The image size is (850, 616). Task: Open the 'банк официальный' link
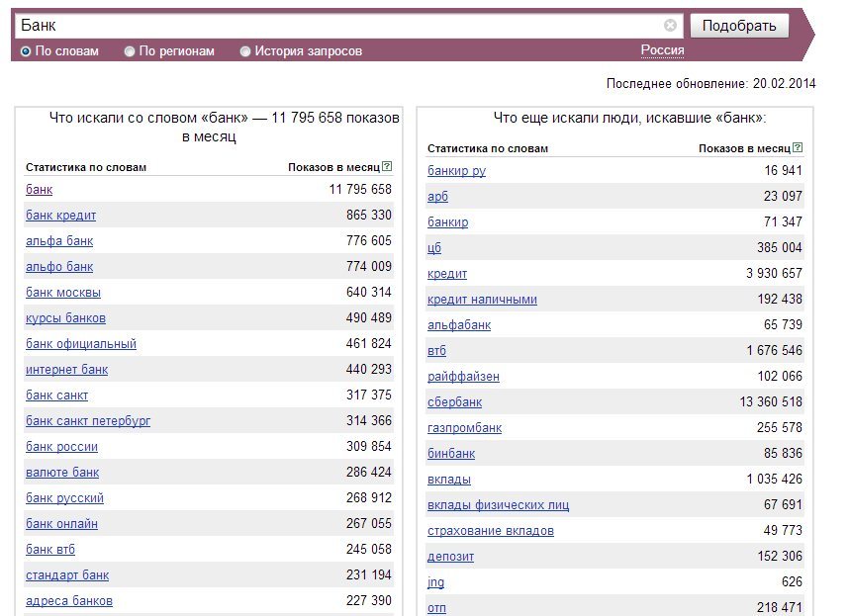(x=81, y=344)
